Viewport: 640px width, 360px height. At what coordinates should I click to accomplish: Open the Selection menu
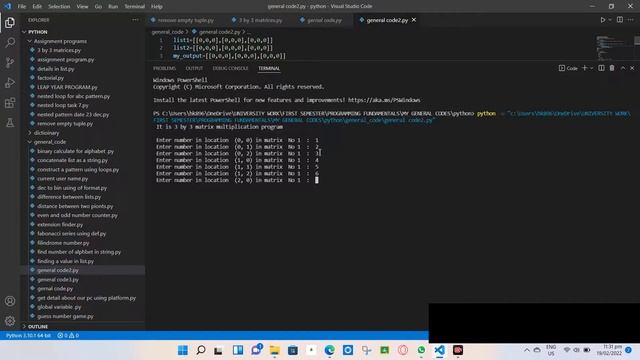click(x=59, y=6)
